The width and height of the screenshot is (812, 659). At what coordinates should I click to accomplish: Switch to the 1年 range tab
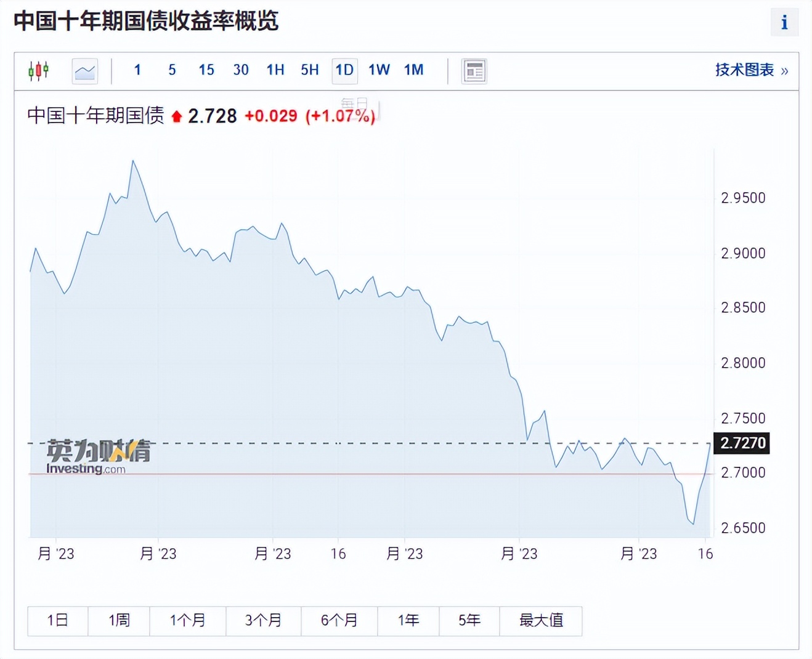408,621
